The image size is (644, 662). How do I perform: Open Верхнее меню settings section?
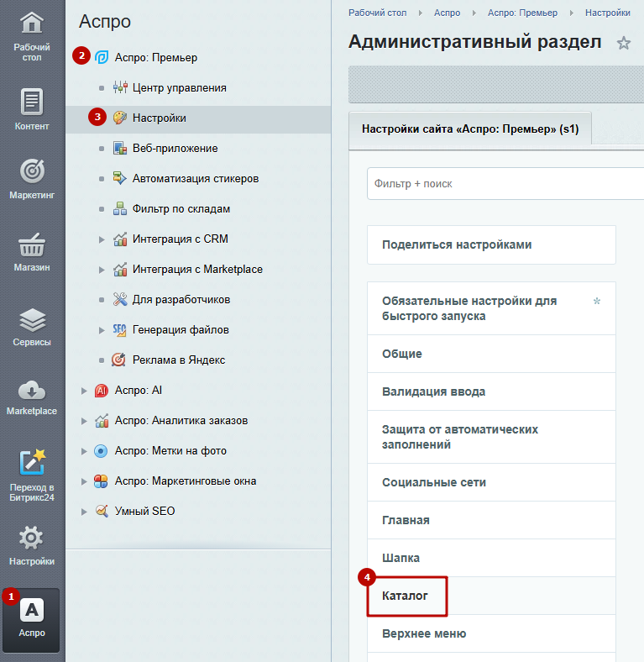click(x=491, y=633)
